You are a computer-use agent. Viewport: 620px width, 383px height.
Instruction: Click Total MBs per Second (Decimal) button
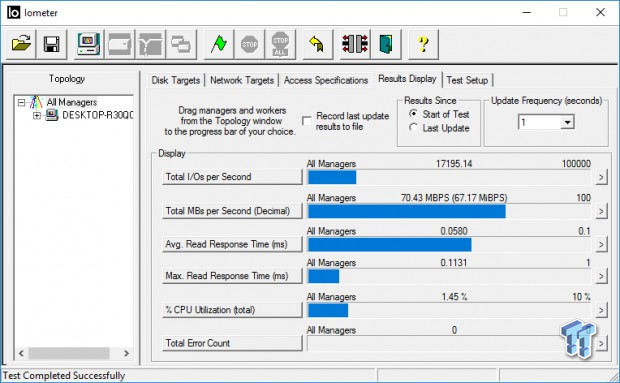[232, 211]
